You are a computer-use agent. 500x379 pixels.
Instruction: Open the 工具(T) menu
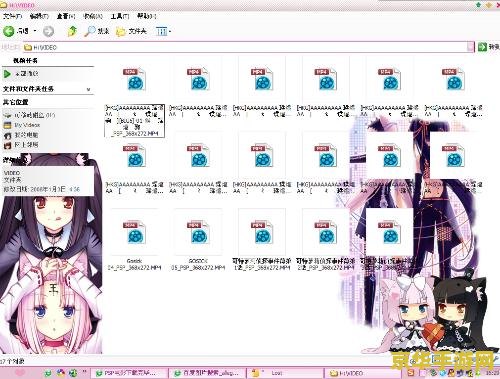(x=120, y=16)
